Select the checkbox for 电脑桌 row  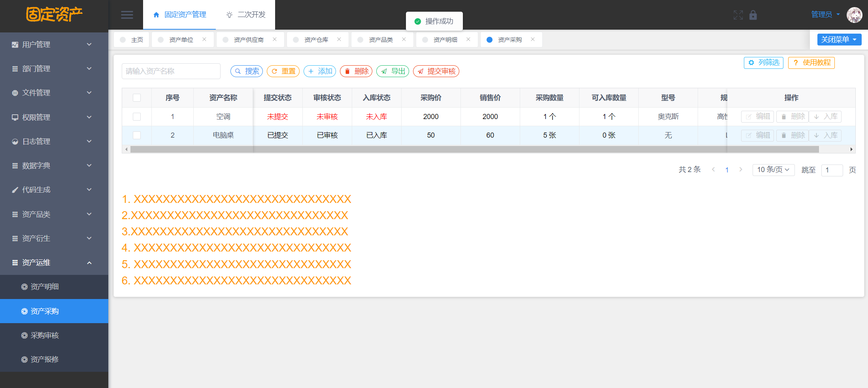point(137,135)
